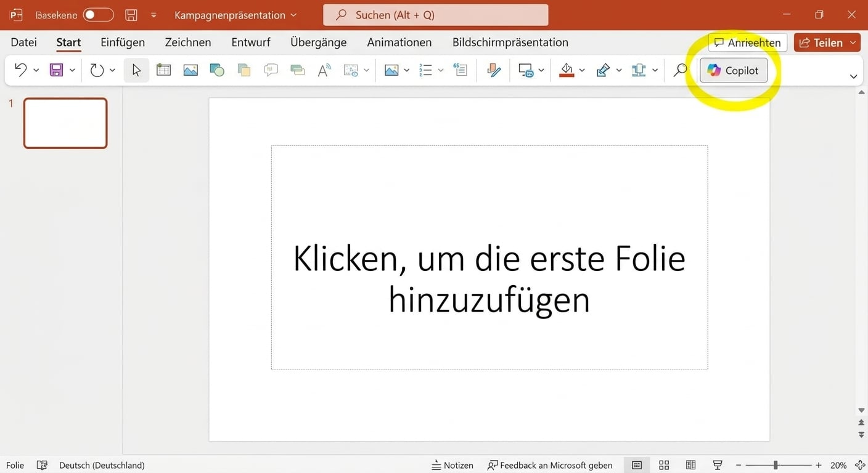The image size is (868, 473).
Task: Click insert image icon after the divider
Action: (x=391, y=70)
